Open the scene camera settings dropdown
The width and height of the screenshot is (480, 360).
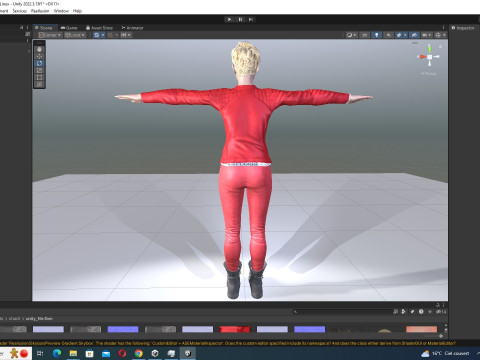tap(427, 35)
